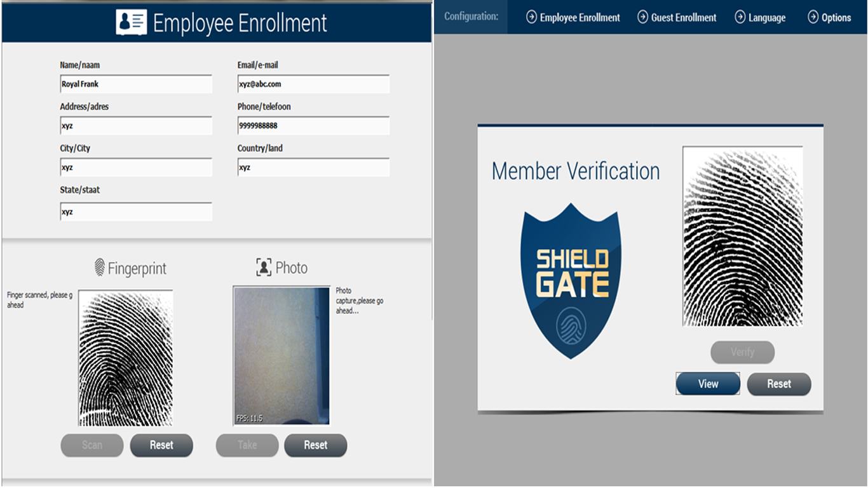Click the Phone/telefoon label
The width and height of the screenshot is (868, 488).
pyautogui.click(x=264, y=107)
